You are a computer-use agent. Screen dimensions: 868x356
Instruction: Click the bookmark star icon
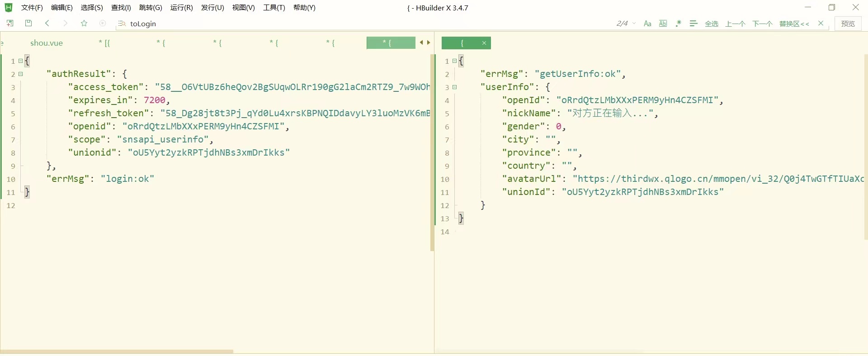(84, 24)
